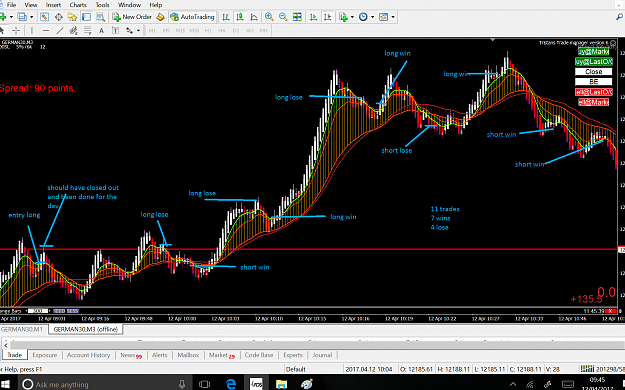625x390 pixels.
Task: Switch to the GERMAN30,M1 chart tab
Action: [22, 329]
